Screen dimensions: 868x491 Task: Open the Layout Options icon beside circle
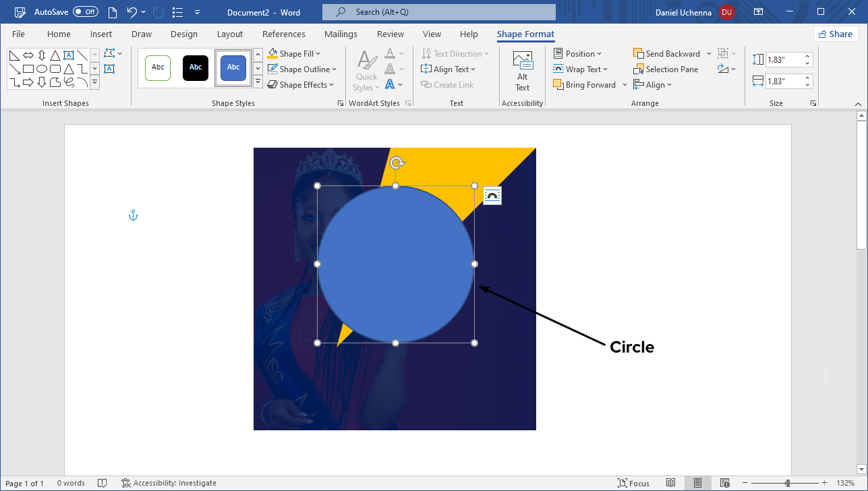[492, 196]
